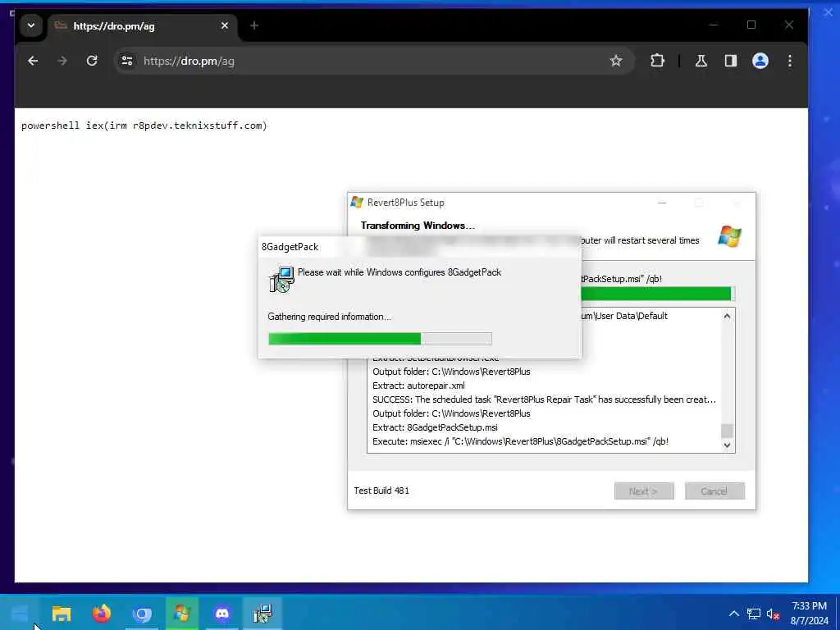The width and height of the screenshot is (840, 630).
Task: Open the muted volume tray icon
Action: tap(773, 614)
